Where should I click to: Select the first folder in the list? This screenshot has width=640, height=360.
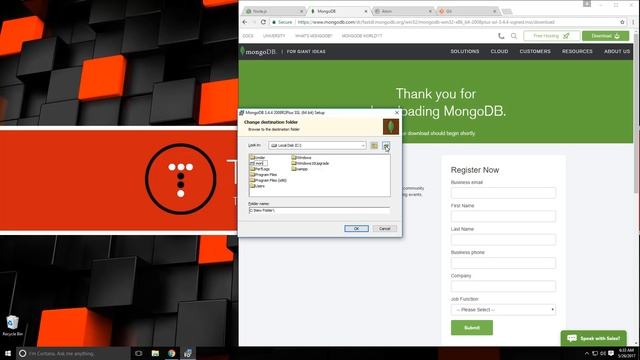(258, 157)
